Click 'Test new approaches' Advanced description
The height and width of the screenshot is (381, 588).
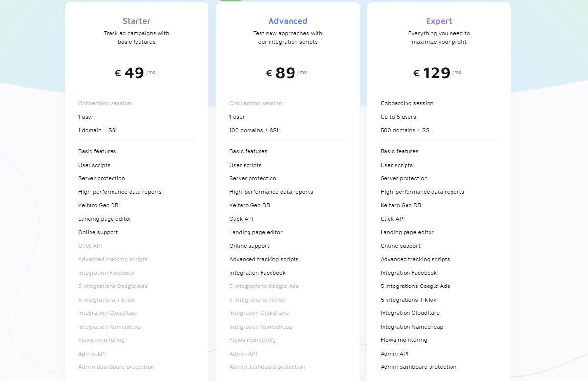[288, 38]
